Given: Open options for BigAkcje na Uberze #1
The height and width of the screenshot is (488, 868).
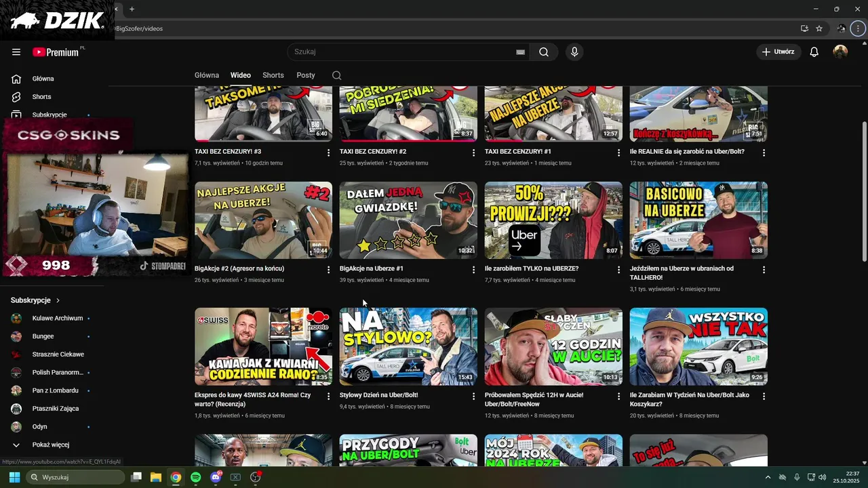Looking at the screenshot, I should pos(474,270).
